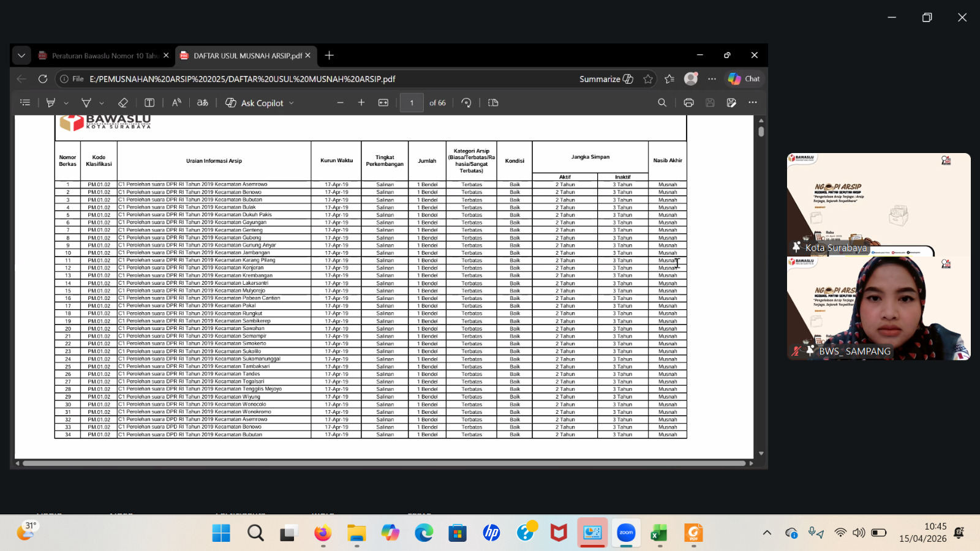Open the Windows Start menu
The image size is (980, 551).
[221, 533]
